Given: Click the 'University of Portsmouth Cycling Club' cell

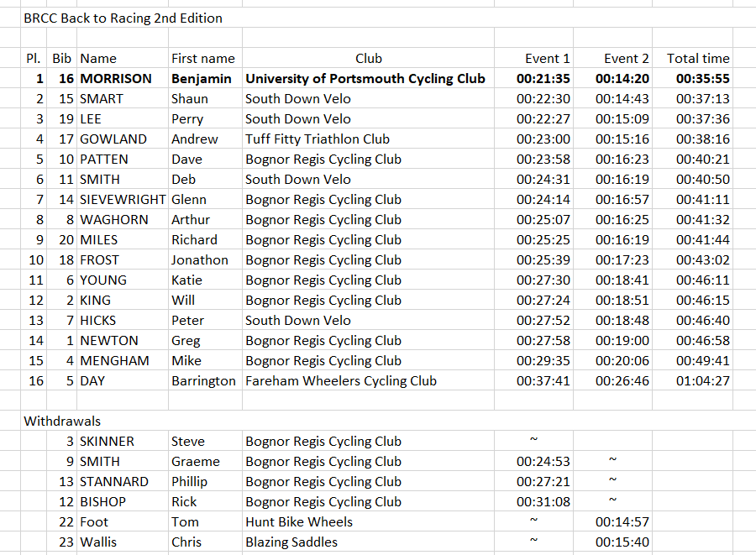Looking at the screenshot, I should (365, 78).
